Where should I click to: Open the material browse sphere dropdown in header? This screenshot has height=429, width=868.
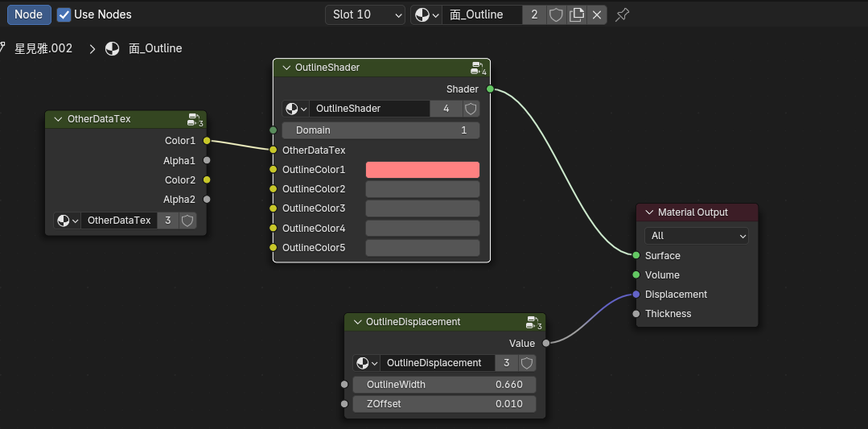(426, 14)
